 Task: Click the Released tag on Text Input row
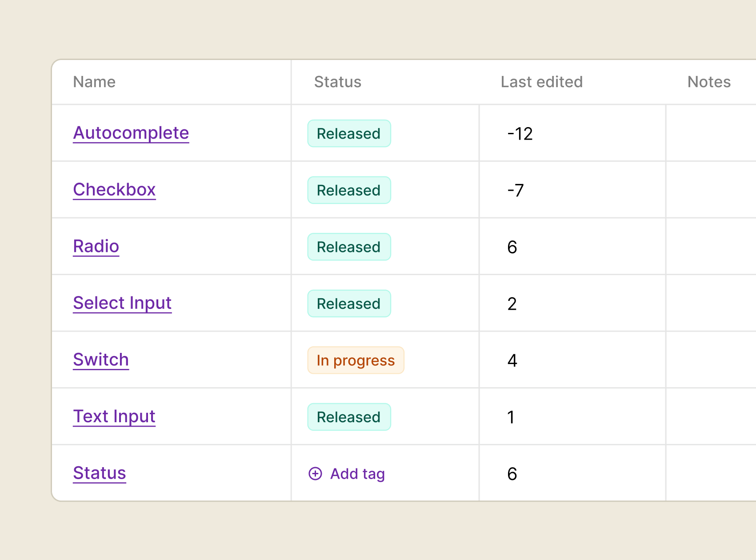point(349,416)
